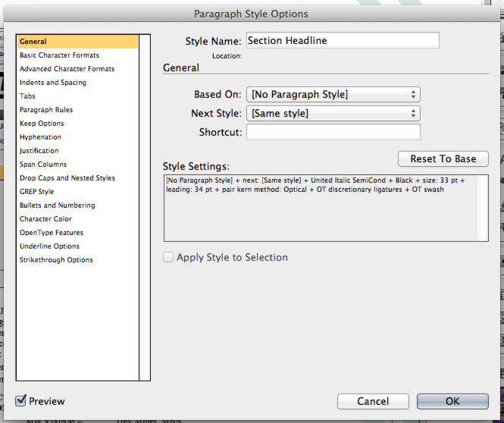Toggle Apply Style to Selection checkbox
Viewport: 504px width, 423px height.
(x=168, y=257)
